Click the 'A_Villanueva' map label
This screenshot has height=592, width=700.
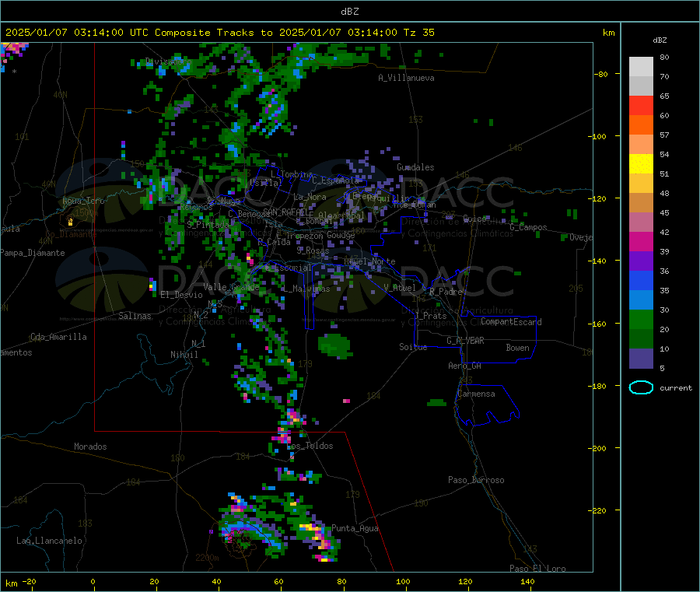click(x=406, y=78)
